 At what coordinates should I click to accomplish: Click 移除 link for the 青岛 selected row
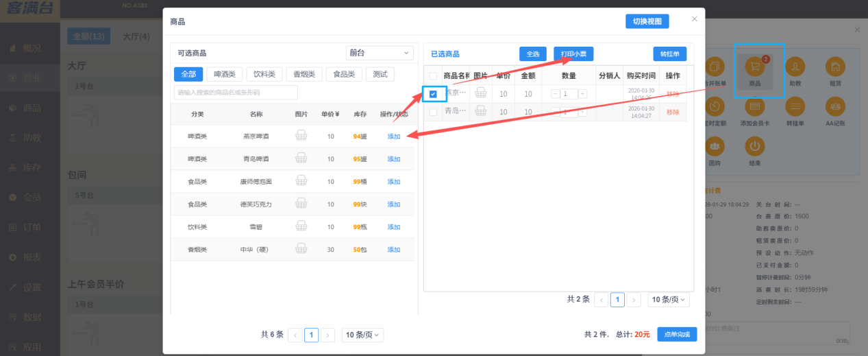672,112
